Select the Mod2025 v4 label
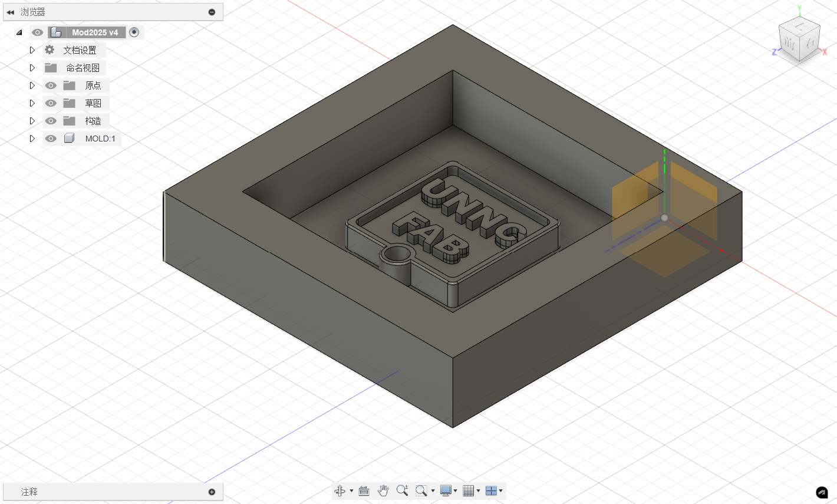Viewport: 837px width, 504px height. [x=95, y=32]
